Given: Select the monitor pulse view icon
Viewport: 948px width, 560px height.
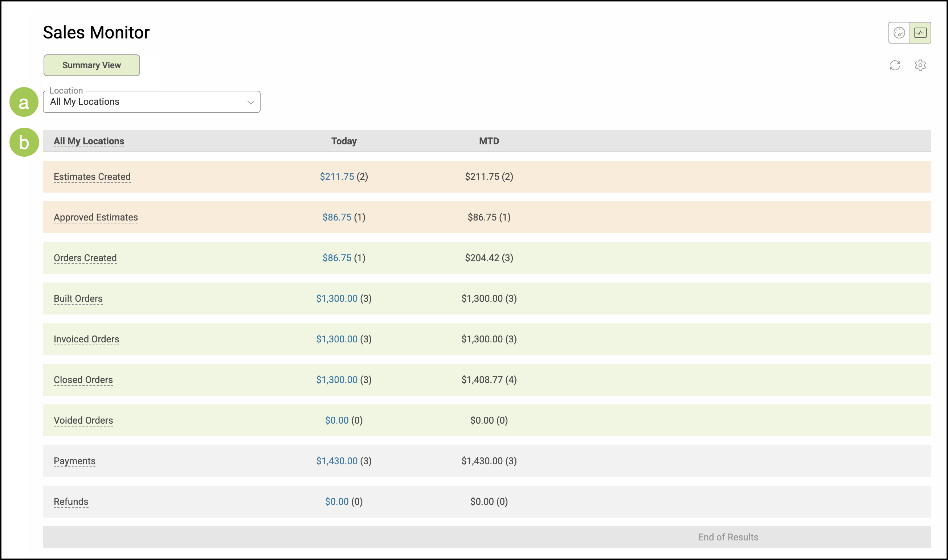Looking at the screenshot, I should [x=920, y=33].
